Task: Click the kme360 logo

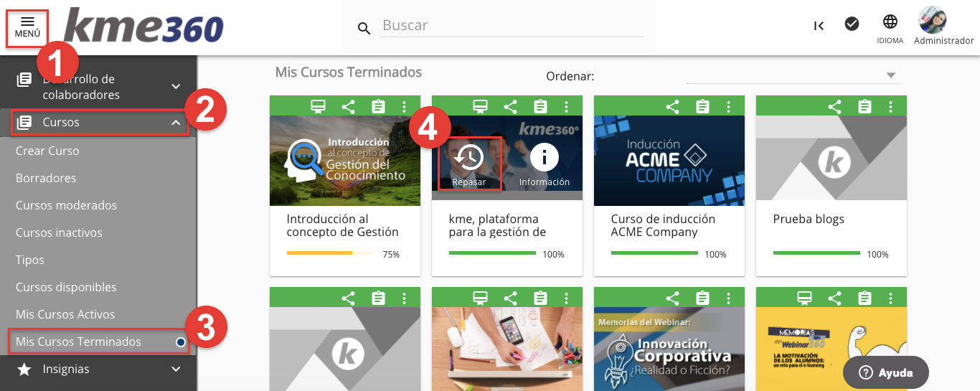Action: 143,27
